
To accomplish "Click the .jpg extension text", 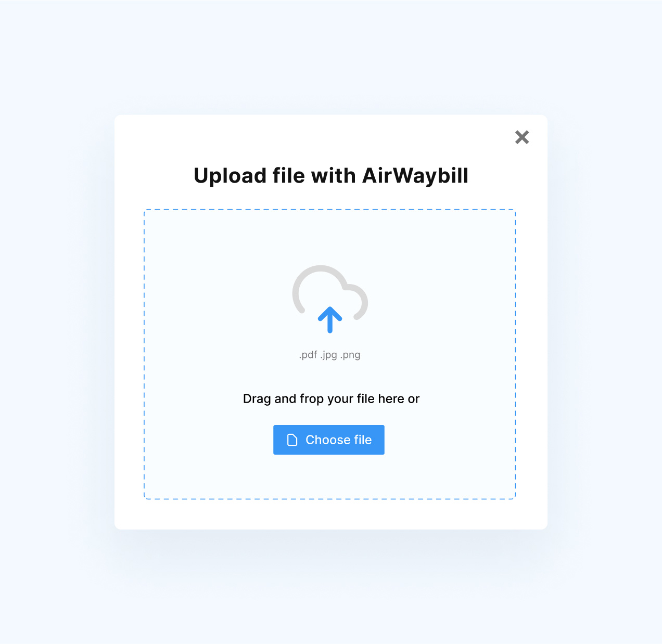I will 328,355.
